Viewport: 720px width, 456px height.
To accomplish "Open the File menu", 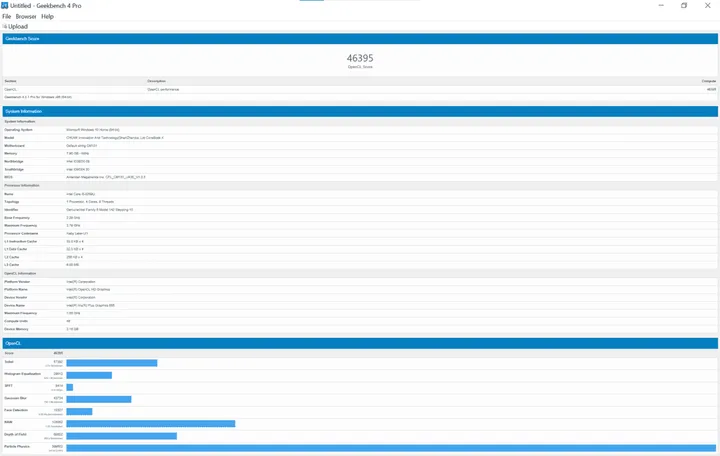I will pyautogui.click(x=7, y=17).
